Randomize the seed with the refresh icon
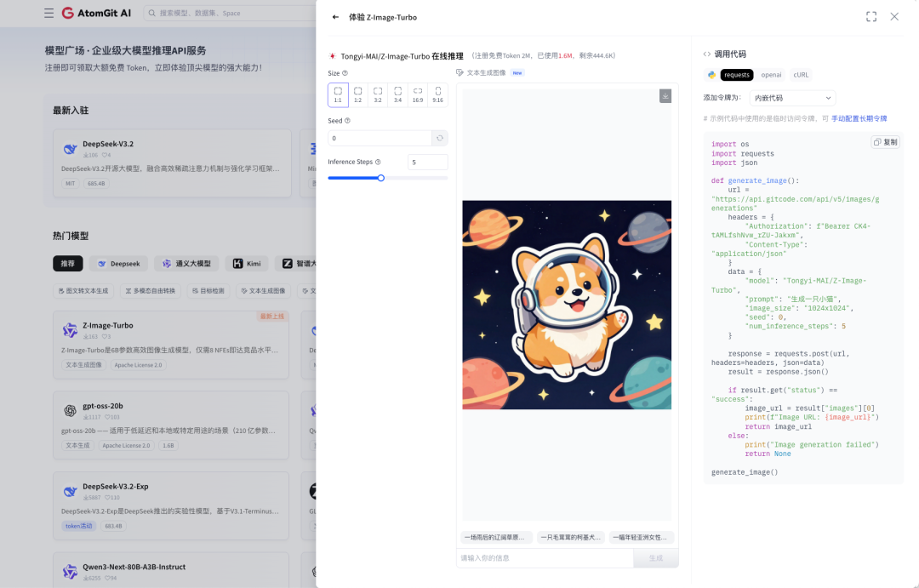The image size is (919, 588). (440, 139)
